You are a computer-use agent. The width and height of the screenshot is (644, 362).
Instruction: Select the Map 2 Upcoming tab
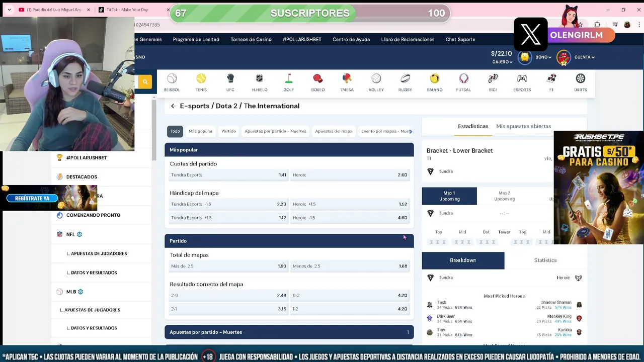[504, 196]
